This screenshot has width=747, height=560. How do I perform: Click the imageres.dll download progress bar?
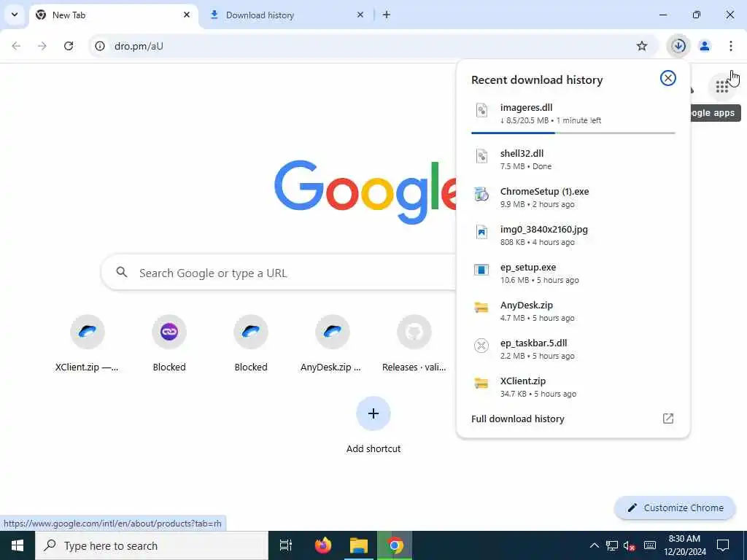click(573, 133)
